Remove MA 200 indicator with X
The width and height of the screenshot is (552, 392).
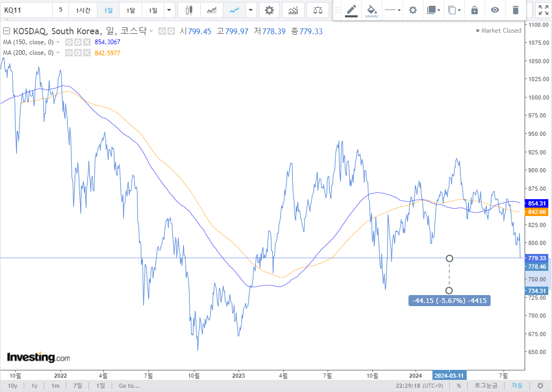click(86, 53)
